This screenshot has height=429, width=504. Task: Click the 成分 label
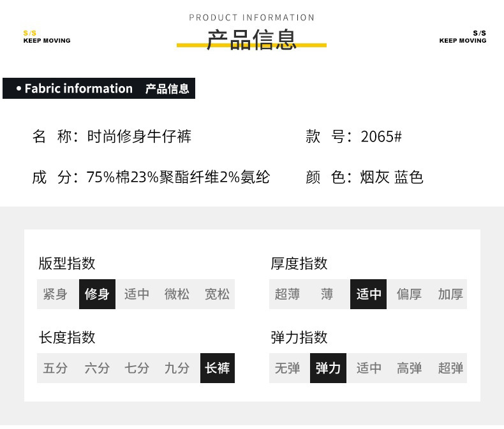click(x=55, y=177)
